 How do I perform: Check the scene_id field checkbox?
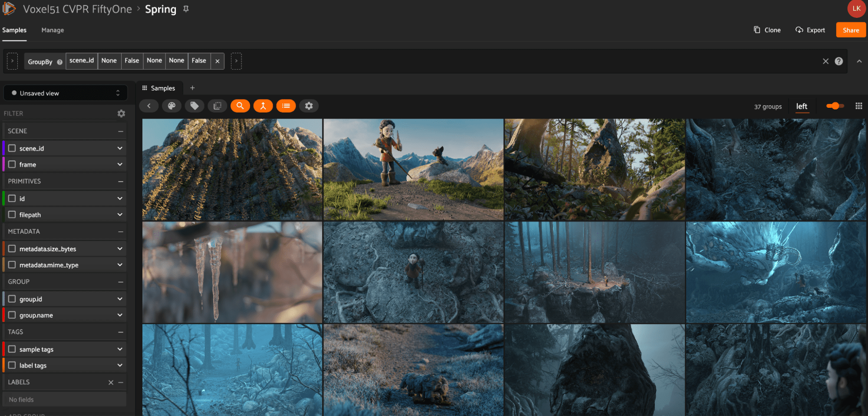click(x=12, y=148)
